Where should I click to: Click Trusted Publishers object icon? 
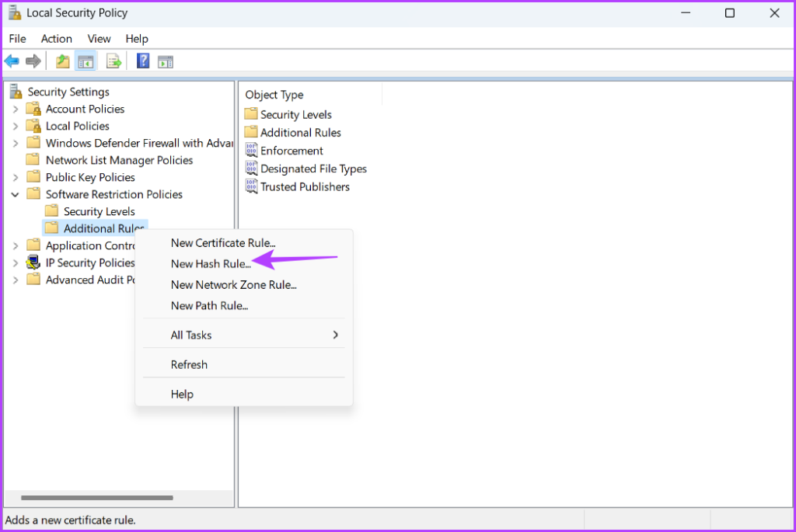251,186
